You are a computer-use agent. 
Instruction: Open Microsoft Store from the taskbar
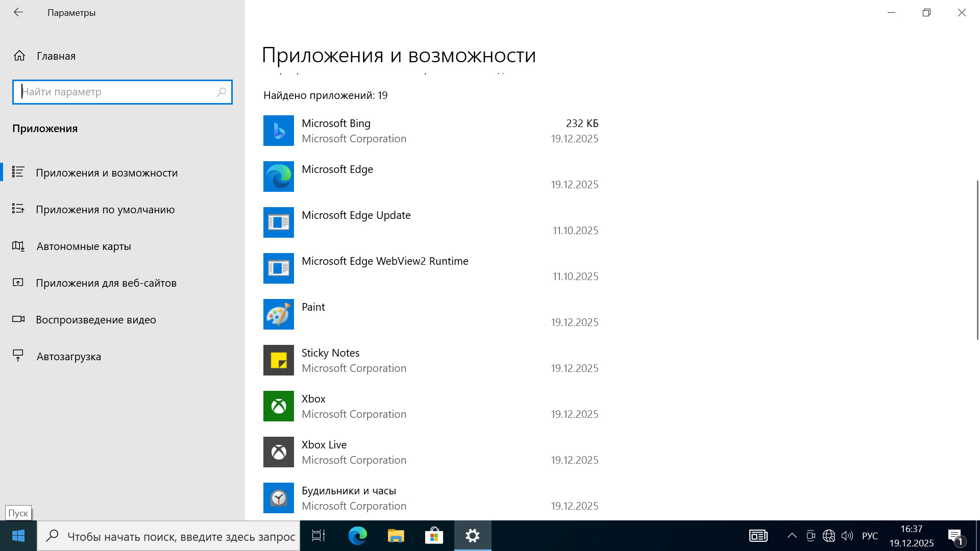click(x=434, y=536)
